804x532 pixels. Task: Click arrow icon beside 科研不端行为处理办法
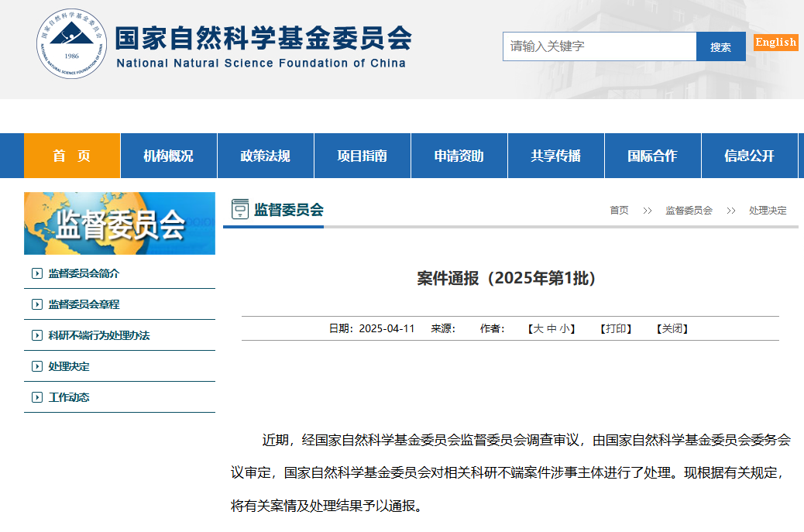(36, 335)
